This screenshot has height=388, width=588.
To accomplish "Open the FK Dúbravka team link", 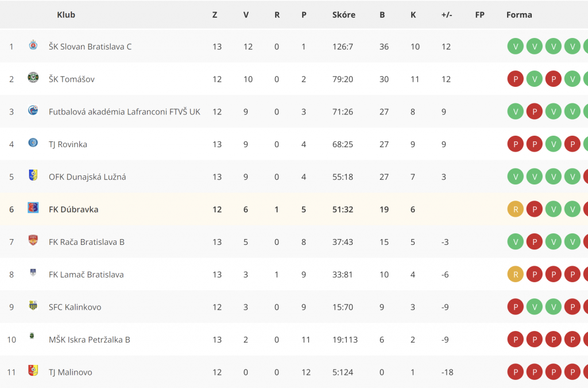I will click(73, 209).
